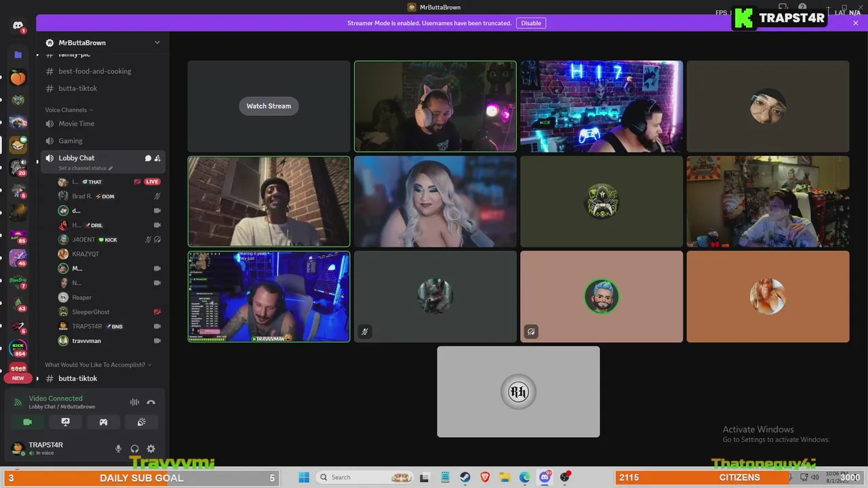Open TRAPST4R user panel avatar
The width and height of the screenshot is (868, 488).
(18, 449)
